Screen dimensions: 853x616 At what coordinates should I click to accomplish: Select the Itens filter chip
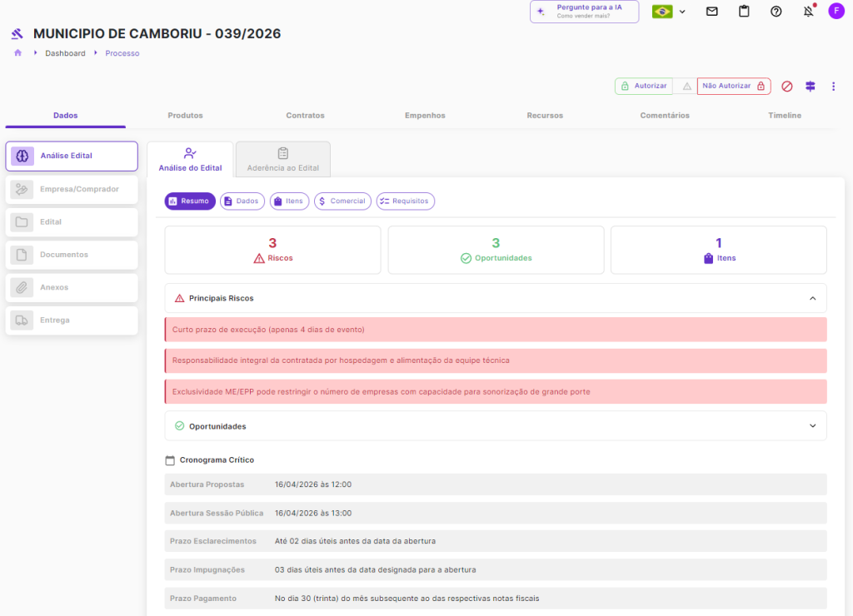[289, 201]
